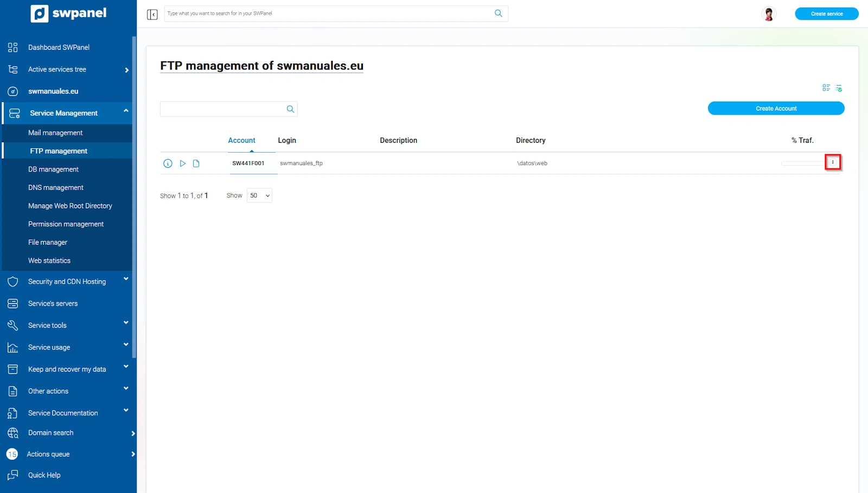This screenshot has width=868, height=493.
Task: Sort by Account column header
Action: (x=241, y=141)
